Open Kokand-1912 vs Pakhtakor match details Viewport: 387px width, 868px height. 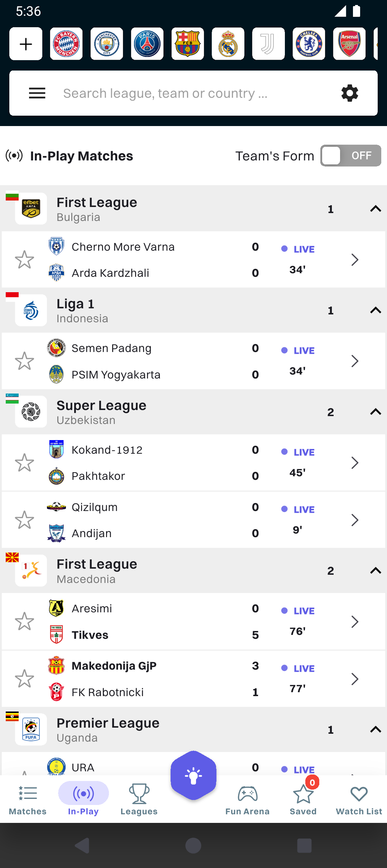click(193, 463)
